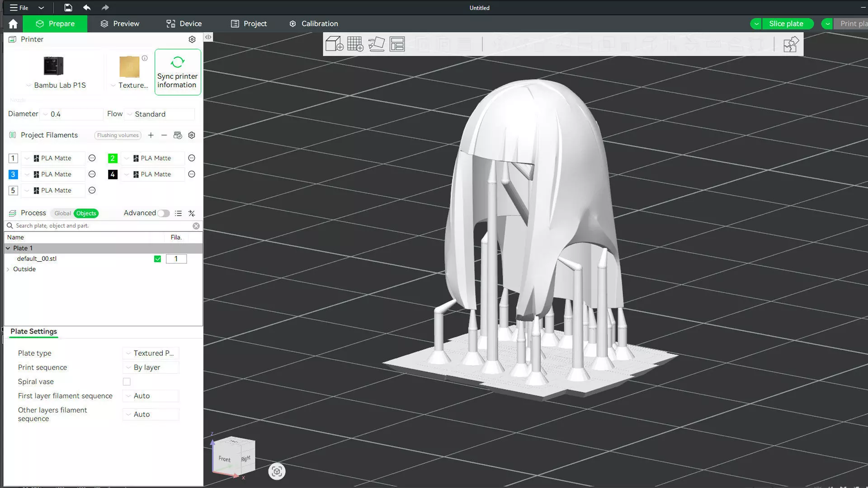Open filament 2 PLA Matte dropdown
Viewport: 868px width, 488px height.
153,159
